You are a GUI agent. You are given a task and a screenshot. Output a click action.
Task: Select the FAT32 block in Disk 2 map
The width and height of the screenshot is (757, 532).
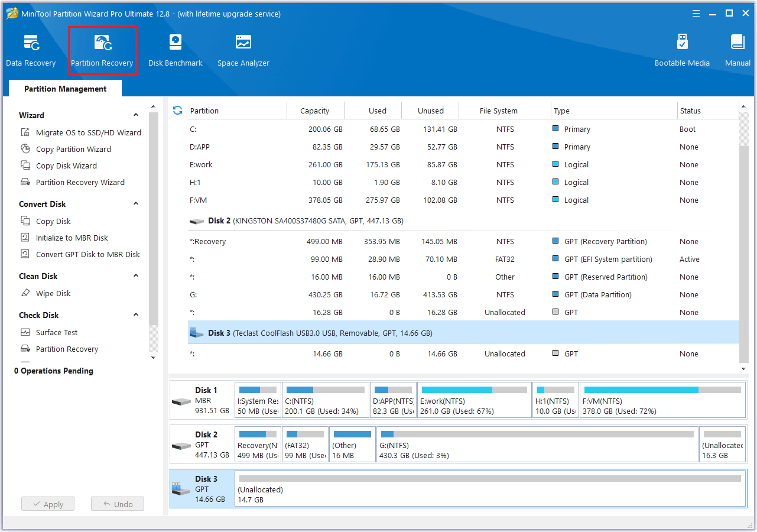coord(305,445)
